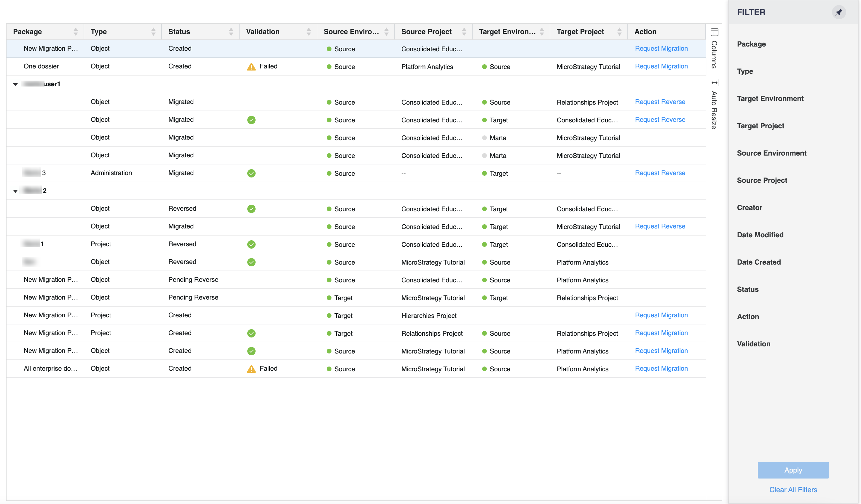Click Request Reverse on Administration package row
The height and width of the screenshot is (504, 861).
tap(660, 173)
